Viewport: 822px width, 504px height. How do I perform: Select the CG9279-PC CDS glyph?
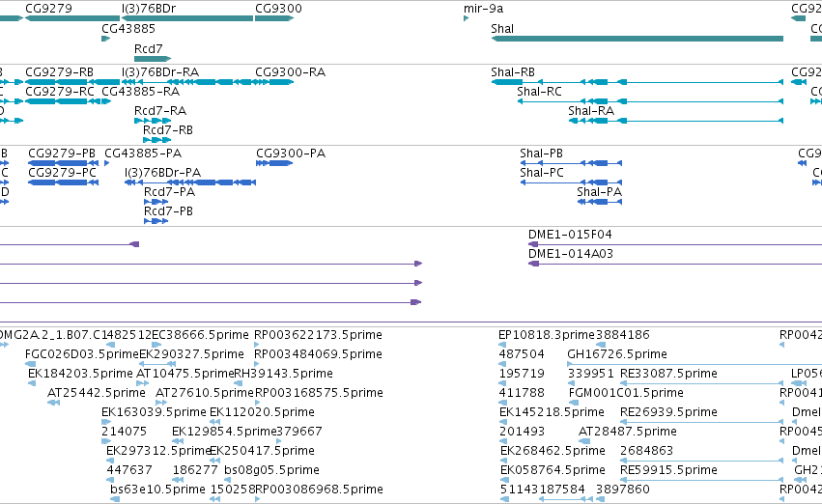coord(64,182)
